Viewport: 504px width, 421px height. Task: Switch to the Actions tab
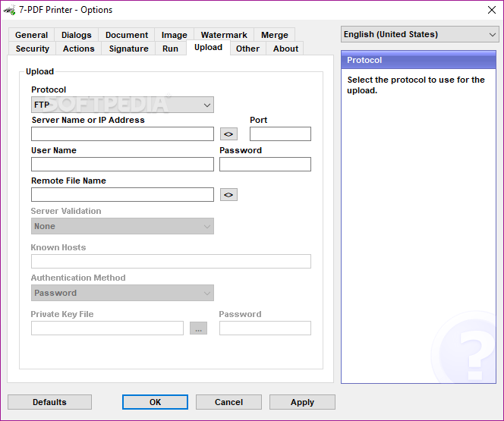coord(79,49)
